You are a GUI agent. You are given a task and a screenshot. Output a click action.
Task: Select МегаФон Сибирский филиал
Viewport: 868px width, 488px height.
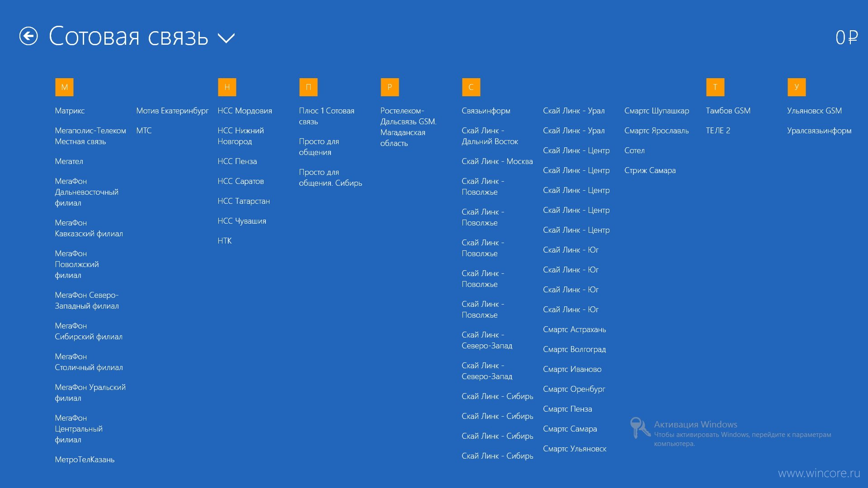[89, 331]
